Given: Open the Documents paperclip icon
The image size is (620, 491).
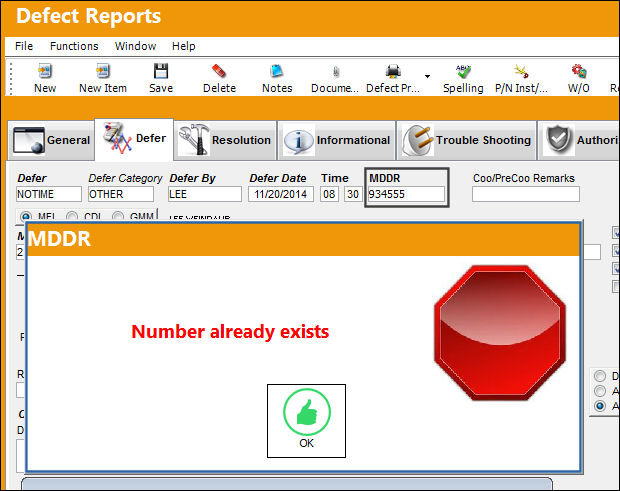Looking at the screenshot, I should (335, 72).
